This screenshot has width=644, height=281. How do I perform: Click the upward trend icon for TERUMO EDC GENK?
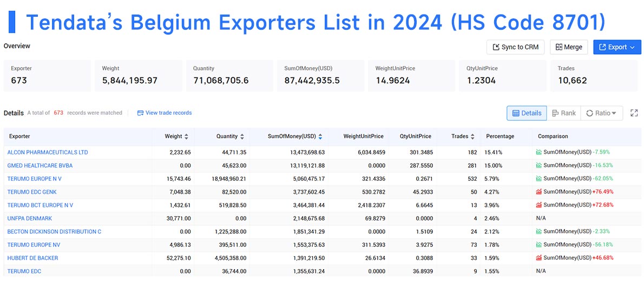(x=539, y=192)
